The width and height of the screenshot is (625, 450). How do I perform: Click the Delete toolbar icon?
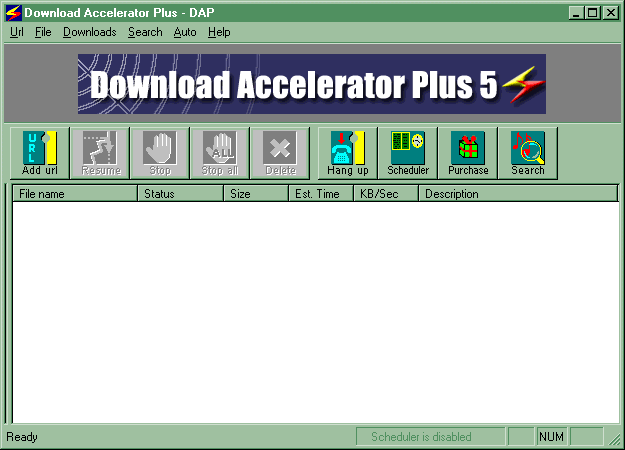[x=280, y=153]
